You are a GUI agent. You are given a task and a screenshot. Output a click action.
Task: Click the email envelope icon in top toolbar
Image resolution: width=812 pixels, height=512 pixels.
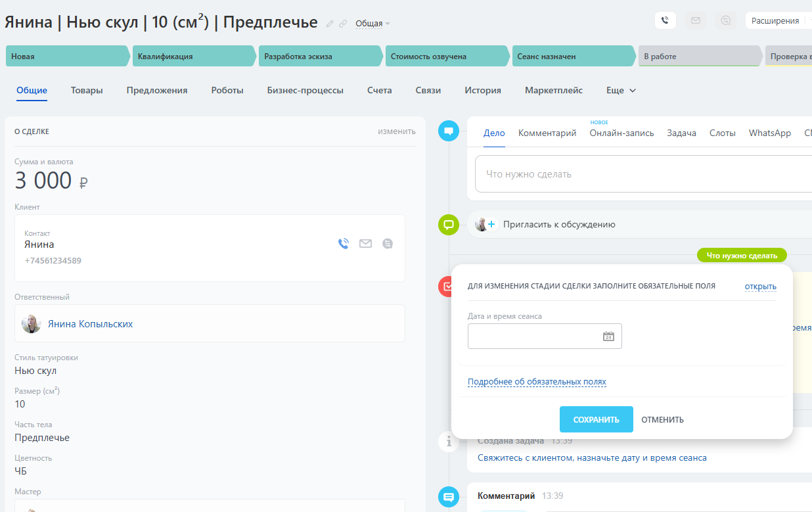click(x=695, y=20)
